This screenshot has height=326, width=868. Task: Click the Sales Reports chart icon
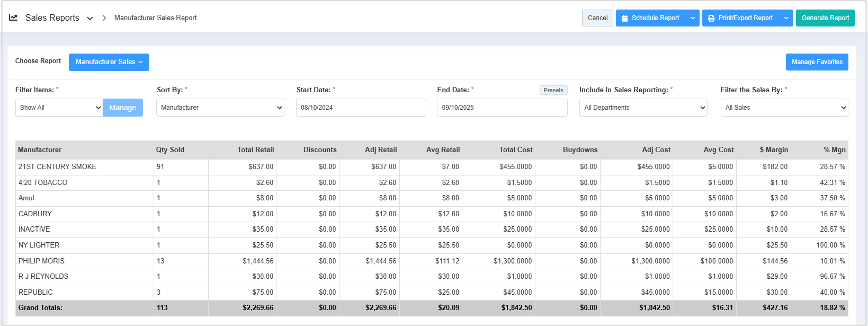(13, 17)
